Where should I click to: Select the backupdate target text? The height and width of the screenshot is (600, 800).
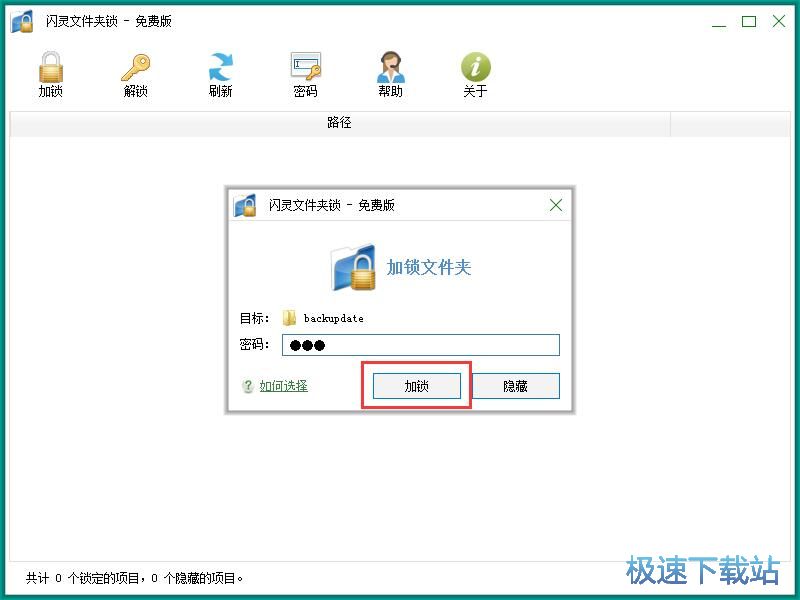(x=334, y=318)
